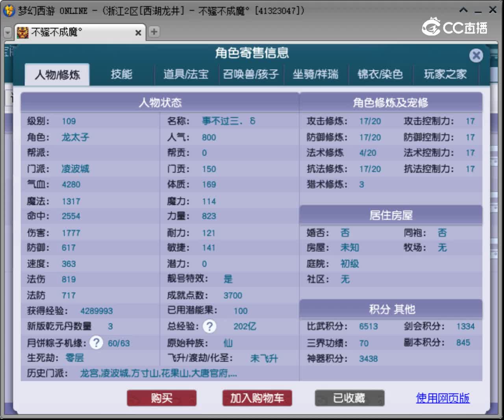504x420 pixels.
Task: Click the 总经验 value 202亿
Action: coord(245,326)
